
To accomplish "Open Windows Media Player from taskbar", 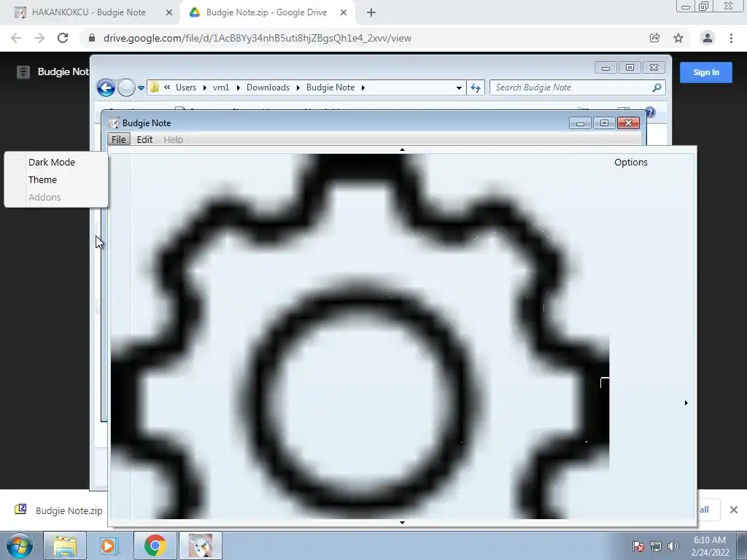I will (109, 545).
